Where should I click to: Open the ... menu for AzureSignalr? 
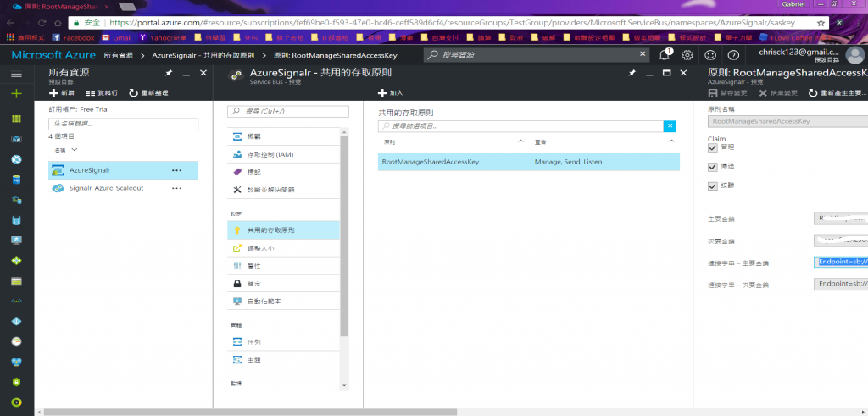[176, 170]
